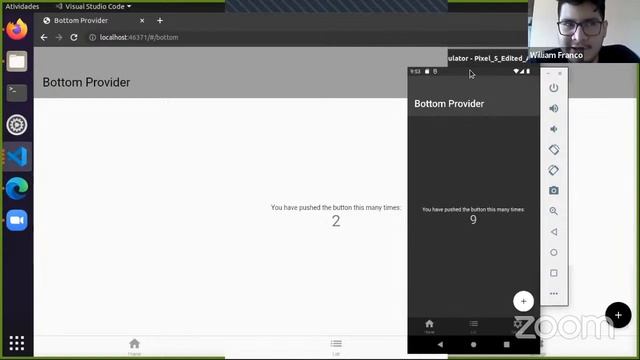This screenshot has height=360, width=640.
Task: Open a new browser tab
Action: click(x=160, y=20)
